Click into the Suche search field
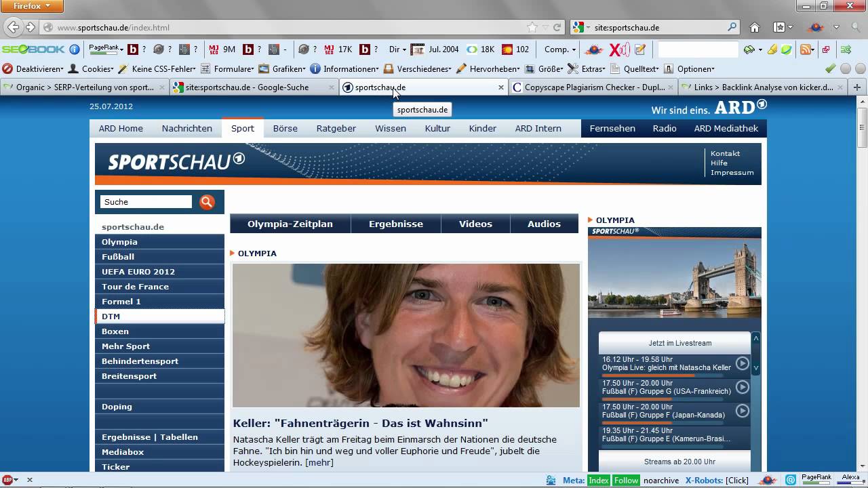The width and height of the screenshot is (868, 488). 146,202
